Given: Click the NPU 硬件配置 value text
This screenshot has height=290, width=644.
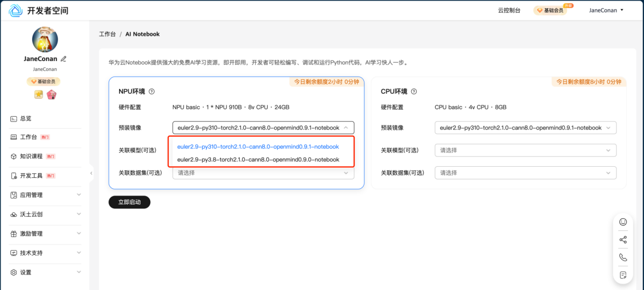Looking at the screenshot, I should (231, 107).
